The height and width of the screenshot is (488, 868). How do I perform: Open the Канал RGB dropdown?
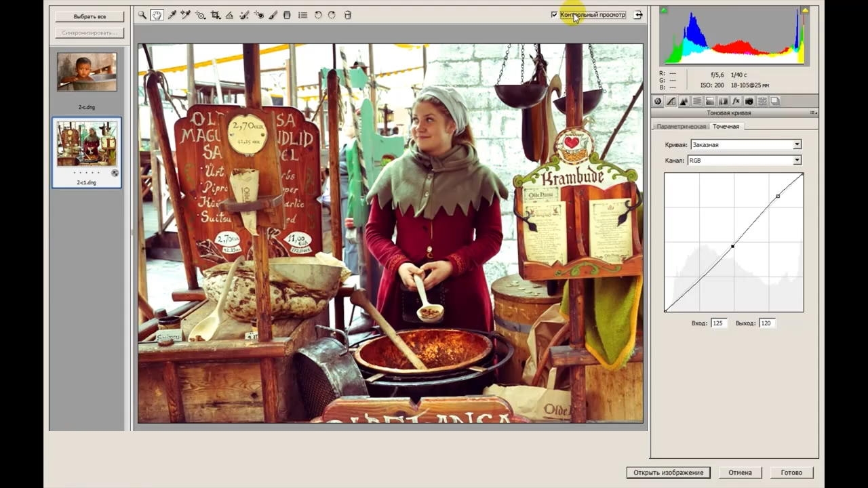tap(744, 160)
